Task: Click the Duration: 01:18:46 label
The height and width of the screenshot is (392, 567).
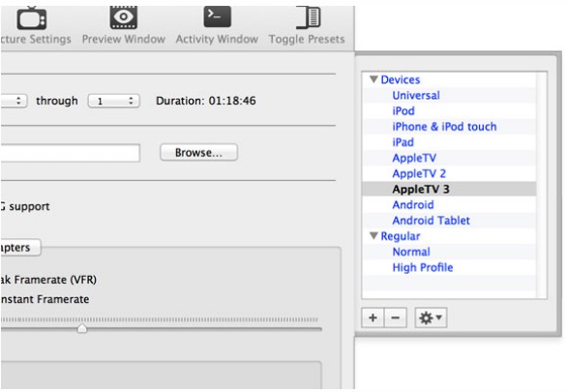Action: pyautogui.click(x=206, y=101)
